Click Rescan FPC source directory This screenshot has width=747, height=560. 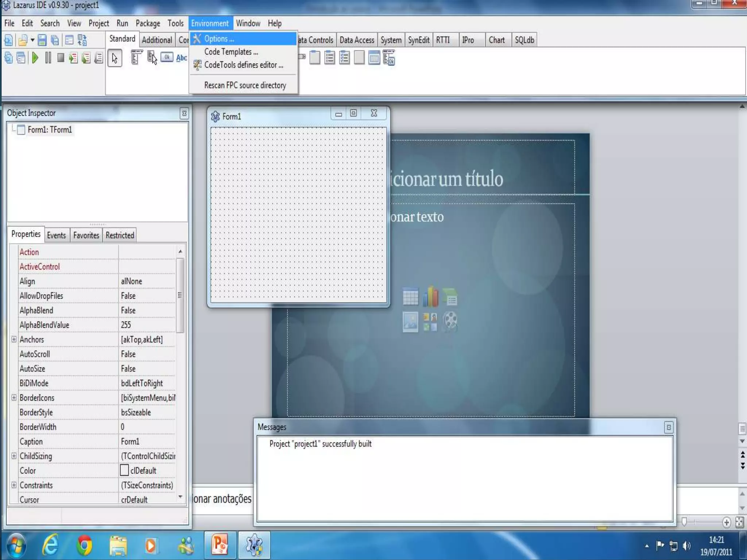click(245, 85)
